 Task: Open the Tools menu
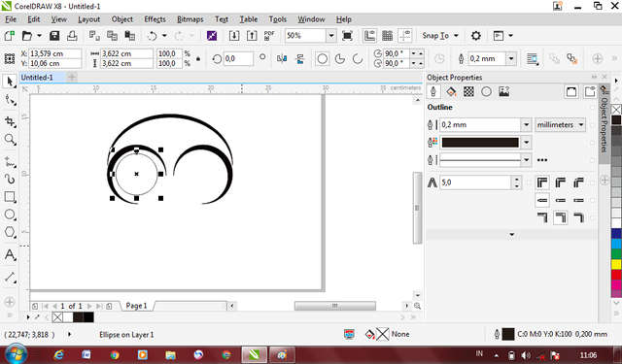pyautogui.click(x=277, y=19)
